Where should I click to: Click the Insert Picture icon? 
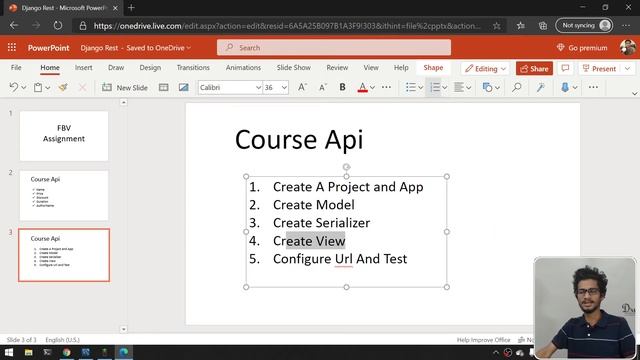(184, 87)
